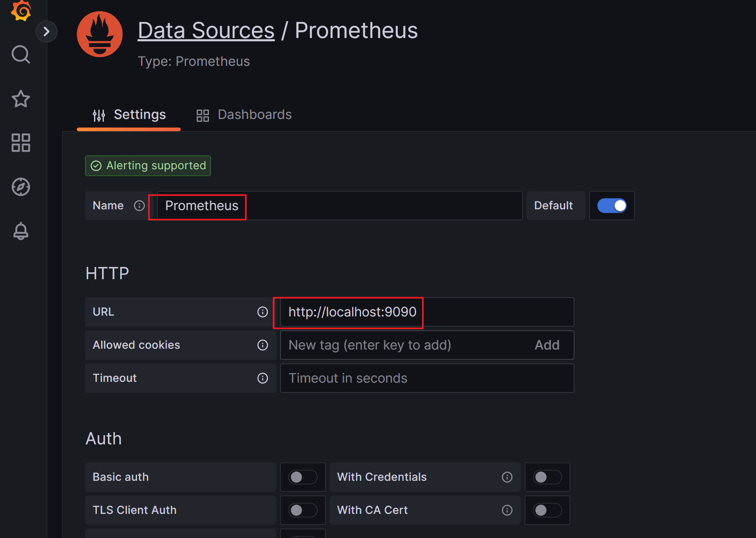
Task: Open the Data Sources breadcrumb link
Action: click(206, 31)
